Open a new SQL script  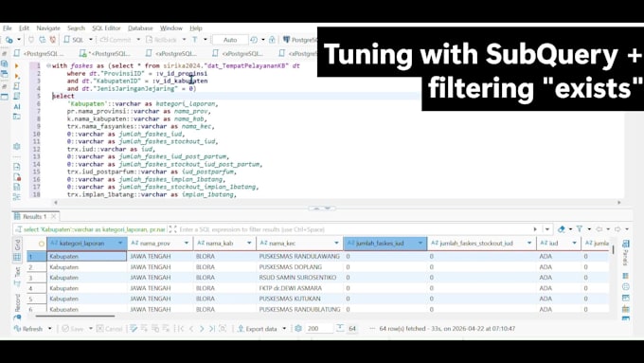(74, 40)
